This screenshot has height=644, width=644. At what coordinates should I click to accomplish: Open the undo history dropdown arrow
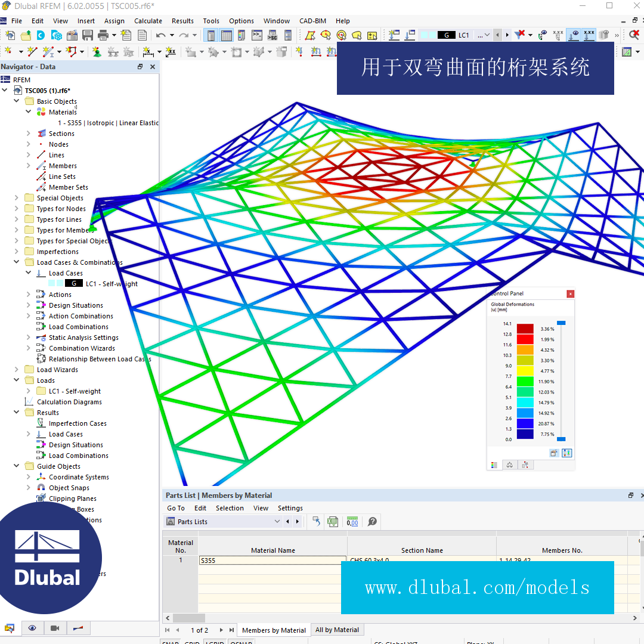pyautogui.click(x=172, y=36)
